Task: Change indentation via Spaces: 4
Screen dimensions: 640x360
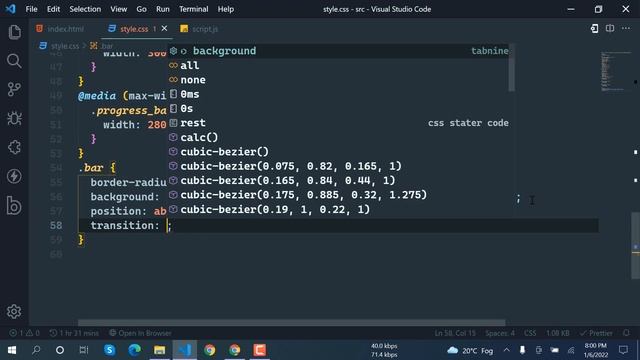Action: [500, 333]
